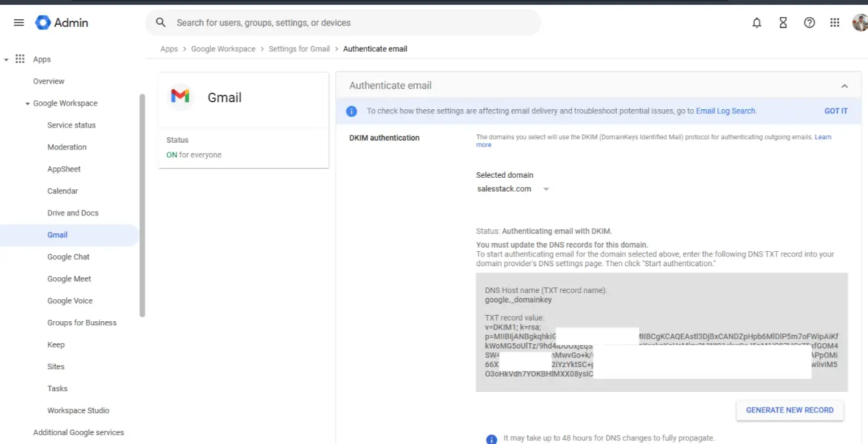Open Keep settings
Image resolution: width=868 pixels, height=444 pixels.
[x=56, y=344]
